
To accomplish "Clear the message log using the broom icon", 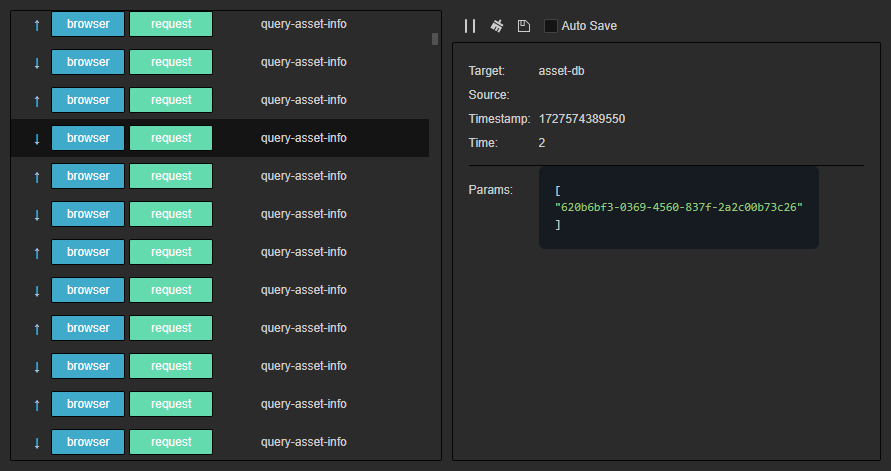I will coord(496,26).
